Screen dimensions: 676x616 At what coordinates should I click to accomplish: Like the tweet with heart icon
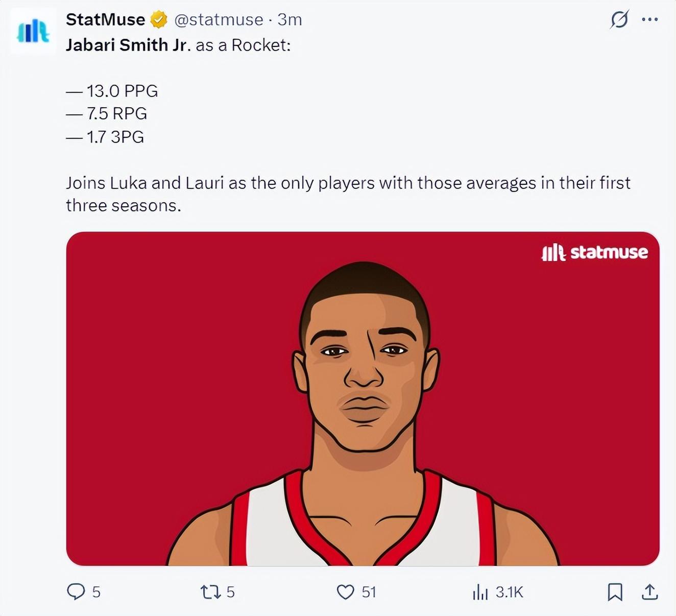(x=346, y=592)
